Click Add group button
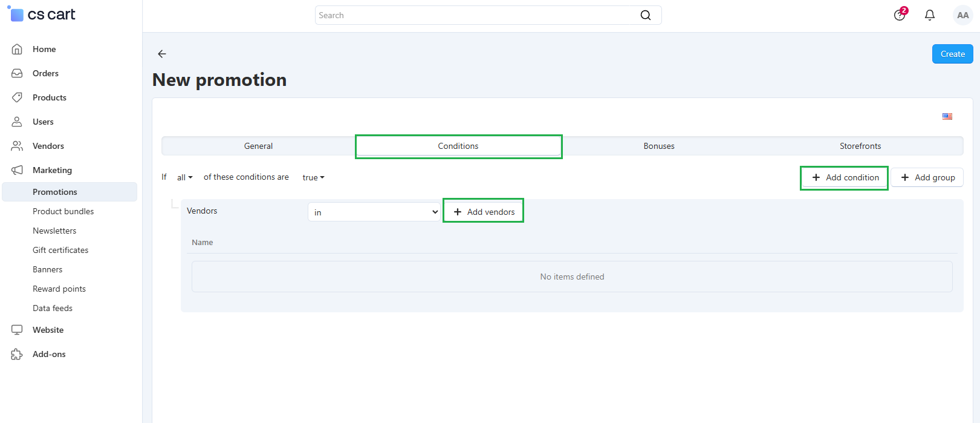Screen dimensions: 980x423 tap(927, 177)
